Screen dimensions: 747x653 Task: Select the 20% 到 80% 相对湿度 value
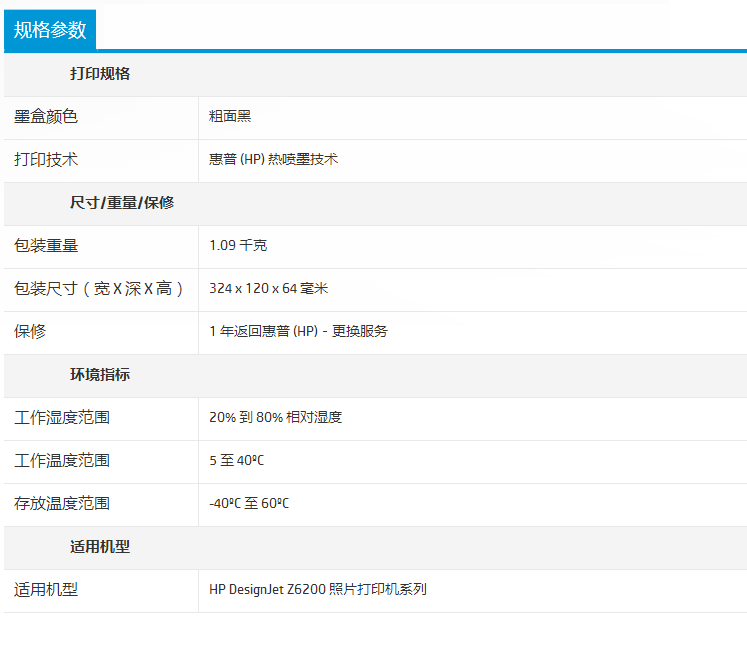[276, 417]
